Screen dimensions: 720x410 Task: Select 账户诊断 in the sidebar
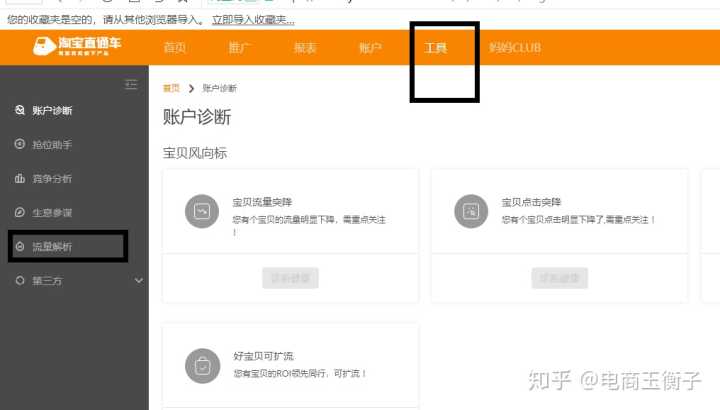click(52, 111)
